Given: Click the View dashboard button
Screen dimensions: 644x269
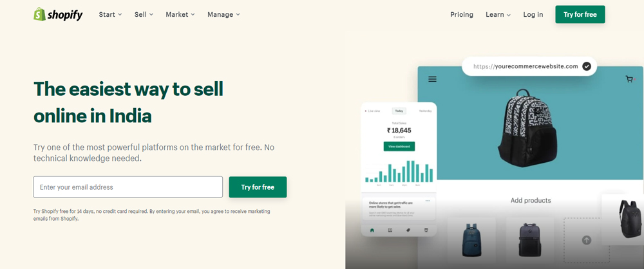Looking at the screenshot, I should tap(399, 146).
